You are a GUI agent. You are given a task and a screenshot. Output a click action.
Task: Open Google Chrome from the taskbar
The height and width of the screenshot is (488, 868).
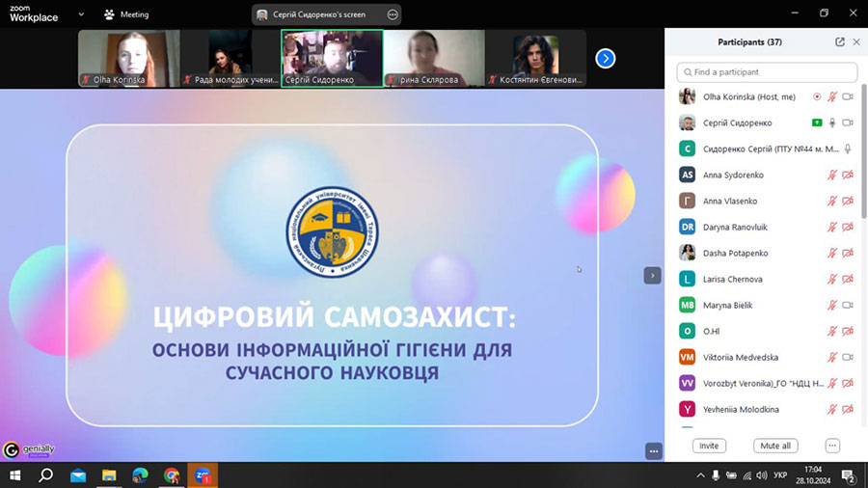coord(172,475)
